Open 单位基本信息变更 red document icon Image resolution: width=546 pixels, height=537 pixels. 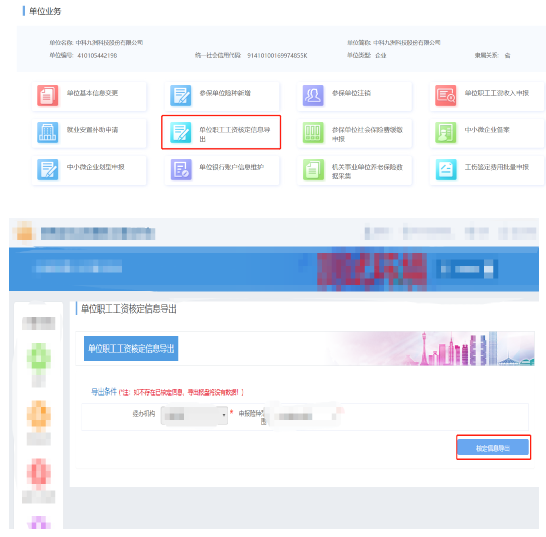pyautogui.click(x=47, y=95)
